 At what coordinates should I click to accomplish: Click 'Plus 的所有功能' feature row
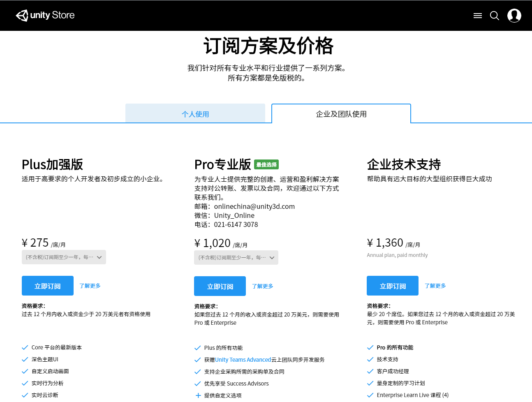pos(219,348)
